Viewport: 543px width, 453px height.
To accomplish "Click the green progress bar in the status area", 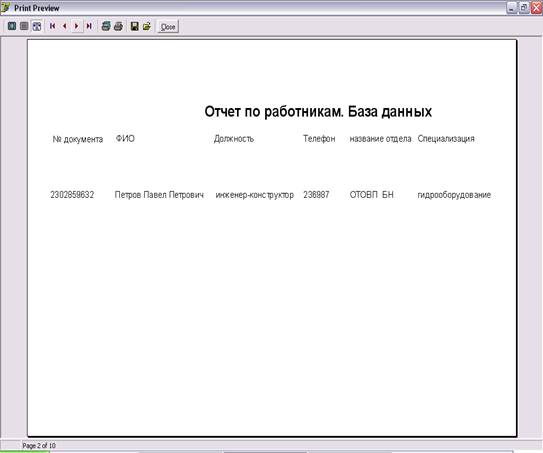I will (25, 451).
